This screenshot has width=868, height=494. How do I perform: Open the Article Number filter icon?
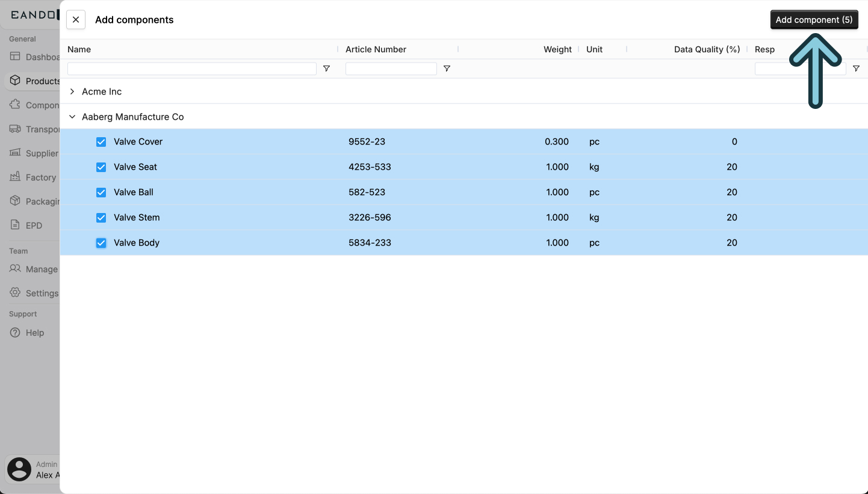click(x=447, y=69)
